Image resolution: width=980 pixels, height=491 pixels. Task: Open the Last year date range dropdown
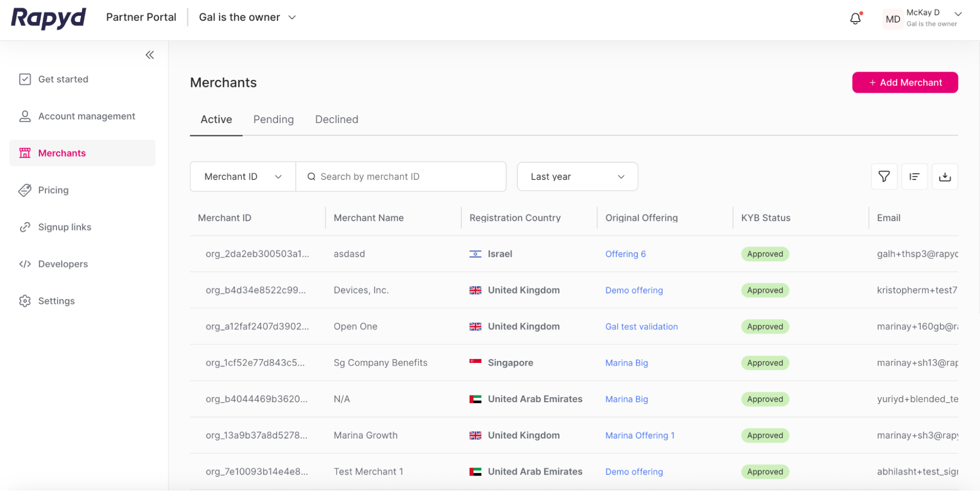[x=577, y=176]
